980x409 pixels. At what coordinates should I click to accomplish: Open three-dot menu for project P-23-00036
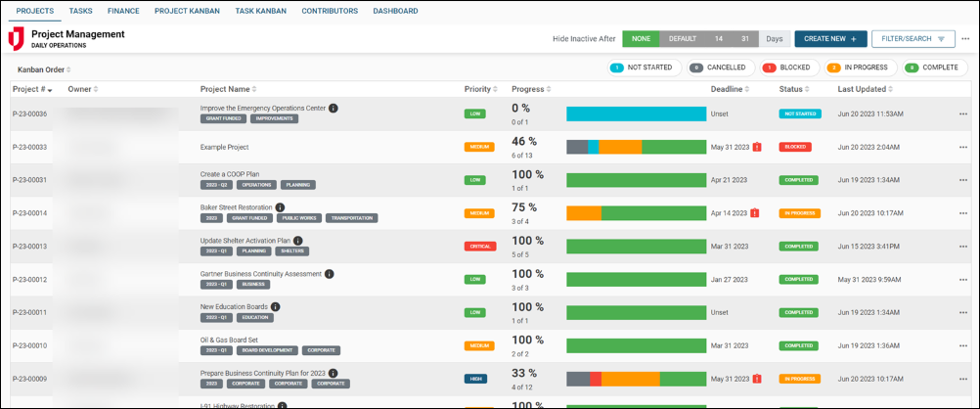pos(963,114)
